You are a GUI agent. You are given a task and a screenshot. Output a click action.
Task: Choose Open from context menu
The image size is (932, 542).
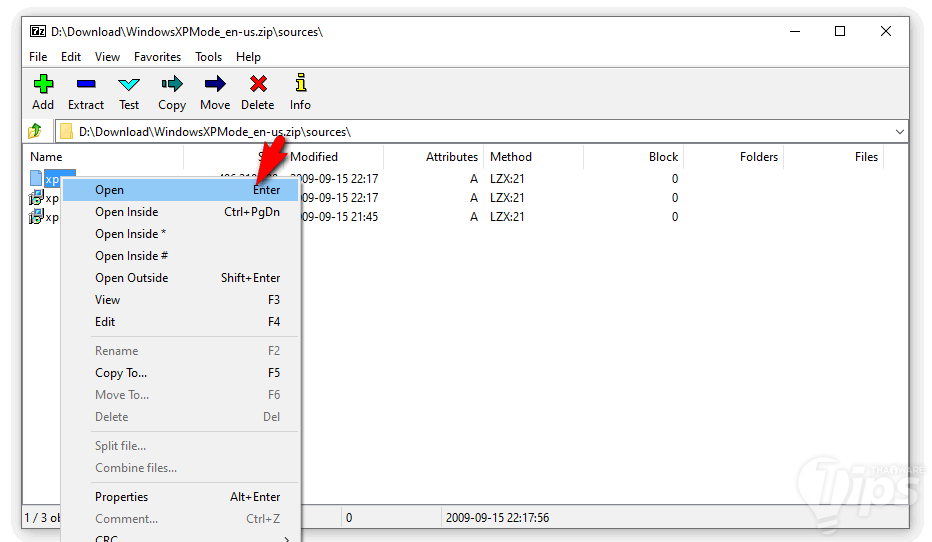180,190
